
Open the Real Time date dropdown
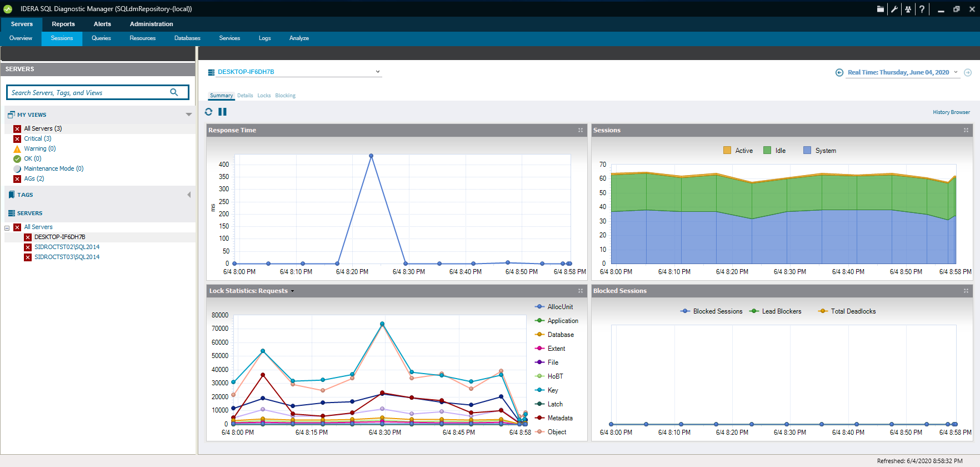956,72
